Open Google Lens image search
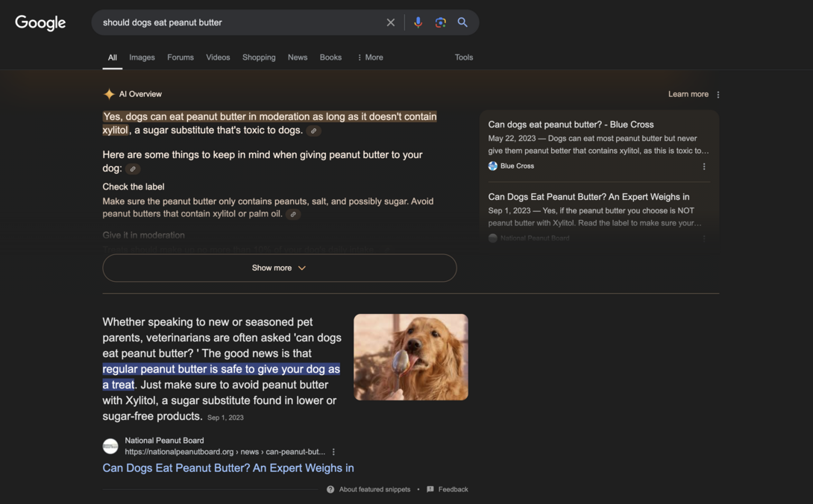813x504 pixels. click(x=440, y=22)
